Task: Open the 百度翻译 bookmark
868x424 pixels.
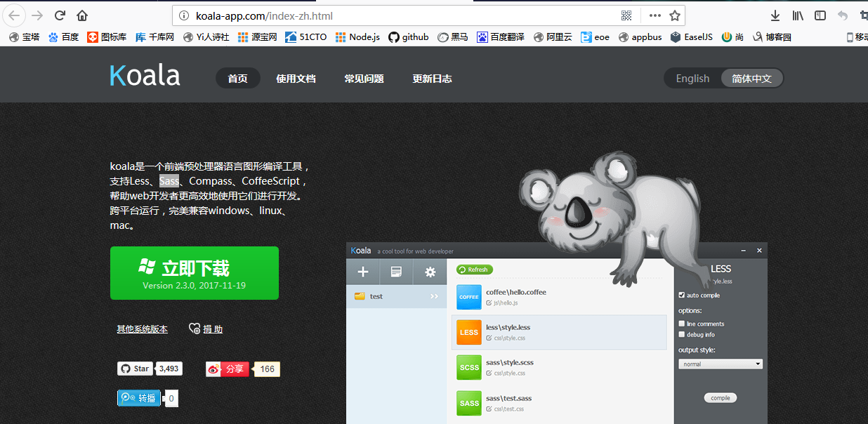Action: [500, 37]
